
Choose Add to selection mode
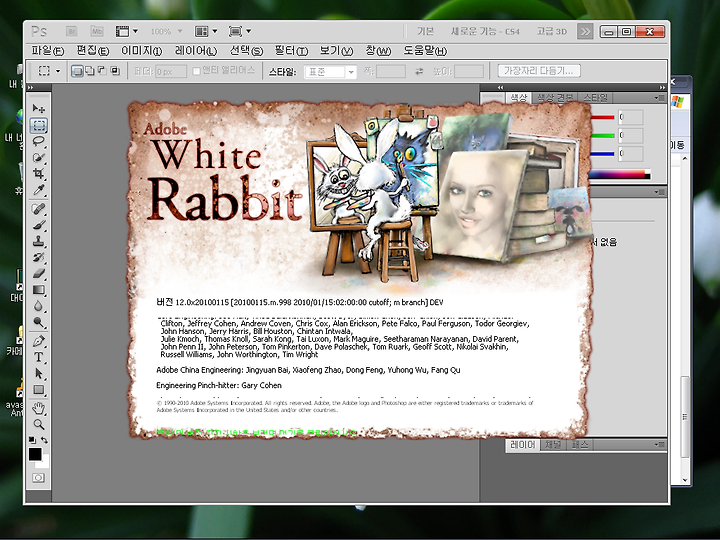click(x=90, y=71)
